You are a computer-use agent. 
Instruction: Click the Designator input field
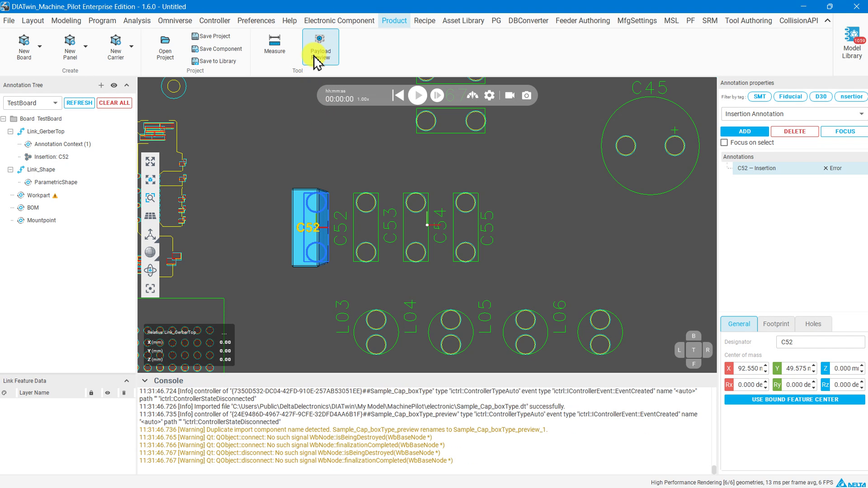pos(821,342)
